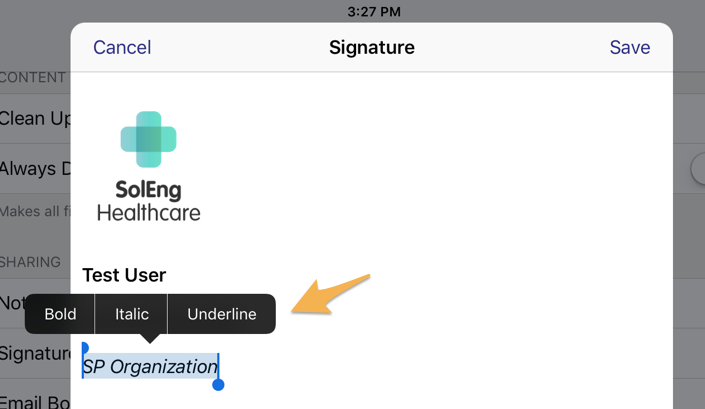Place cursor in Test User line

coord(124,275)
